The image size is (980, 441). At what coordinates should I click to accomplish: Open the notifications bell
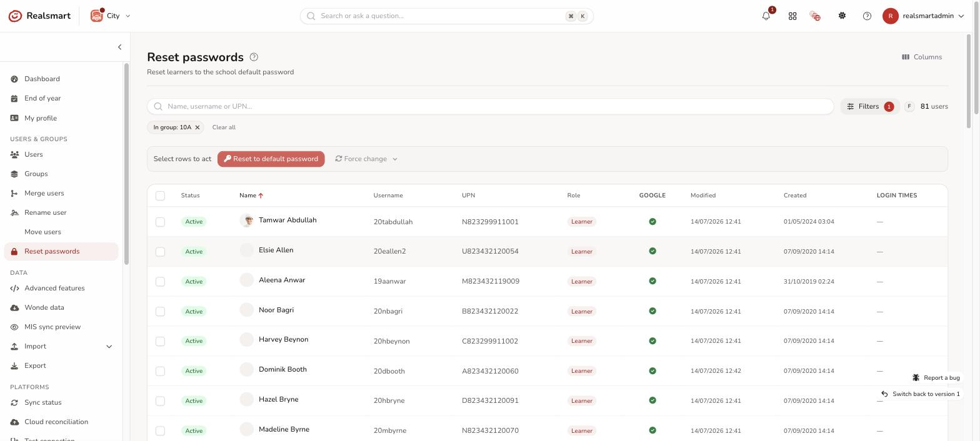(x=766, y=16)
